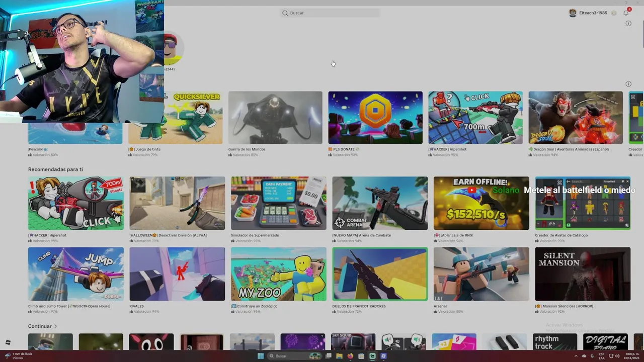Click the Elteach3r1985 username
This screenshot has height=362, width=644.
[x=593, y=13]
